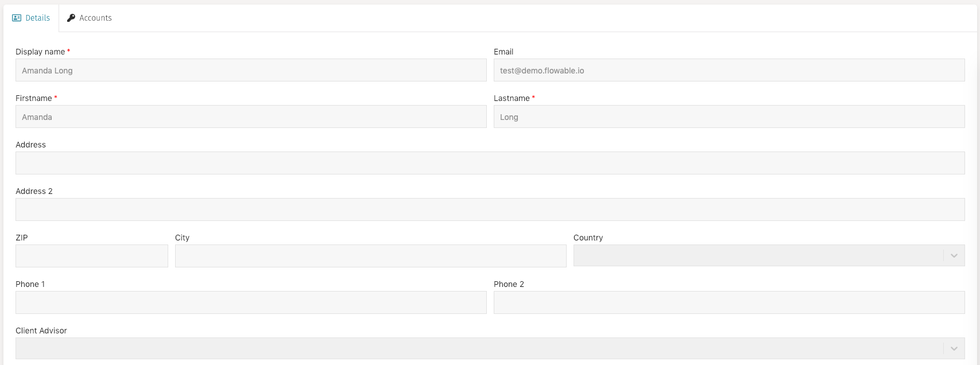
Task: Click the ID card icon on Details tab
Action: [x=16, y=18]
